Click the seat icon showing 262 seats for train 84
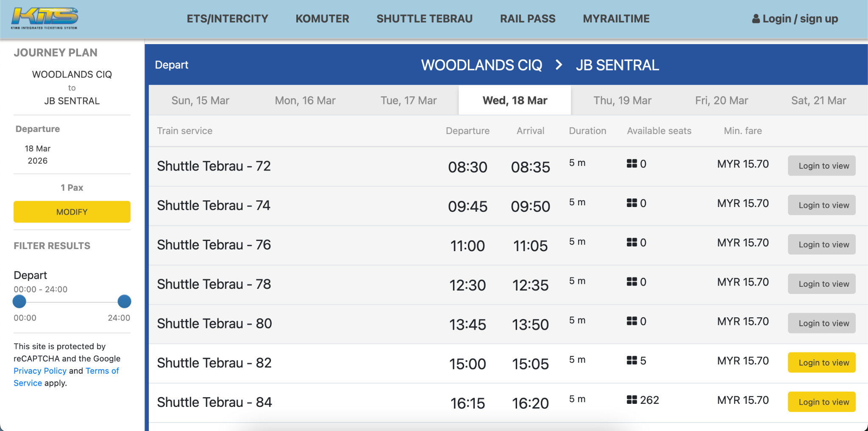Screen dimensions: 868x431 (632, 399)
